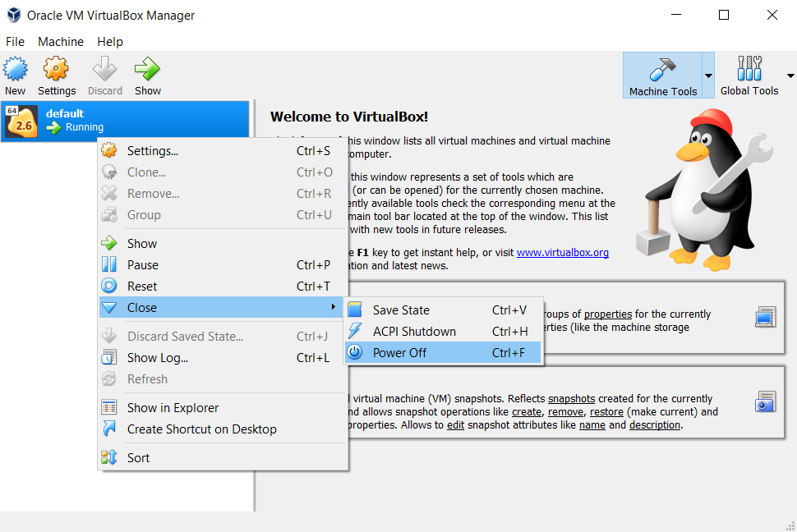This screenshot has width=797, height=532.
Task: Expand the Close submenu arrow
Action: point(333,307)
